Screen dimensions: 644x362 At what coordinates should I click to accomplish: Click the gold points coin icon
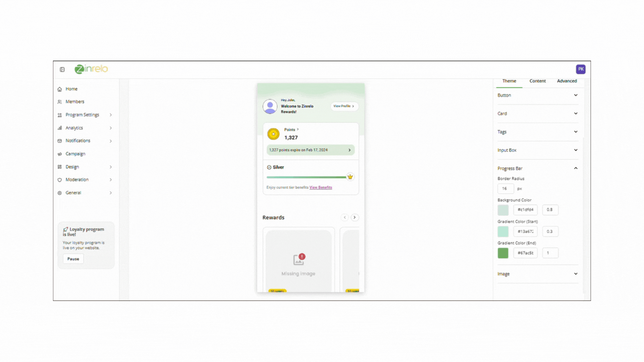coord(273,134)
